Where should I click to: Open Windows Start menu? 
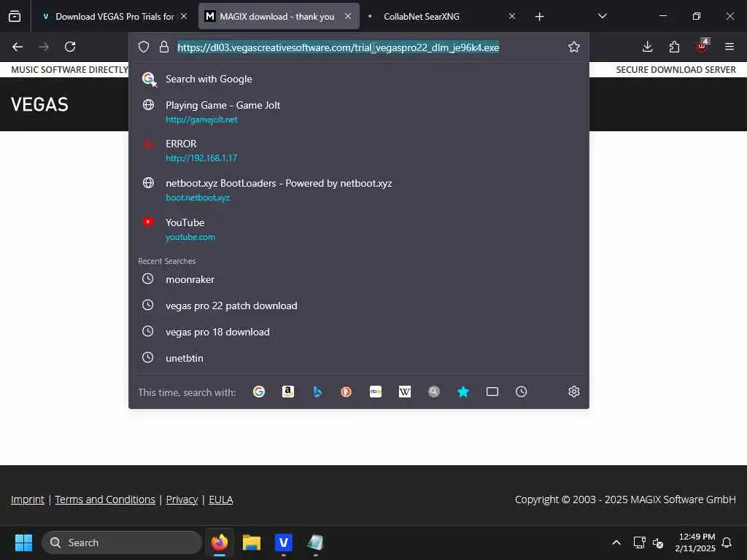(x=23, y=542)
